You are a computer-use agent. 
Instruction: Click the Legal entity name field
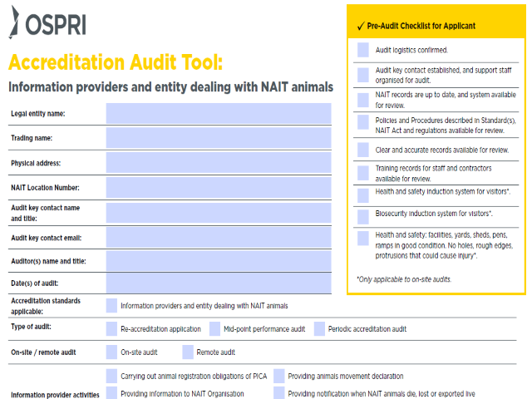[219, 113]
